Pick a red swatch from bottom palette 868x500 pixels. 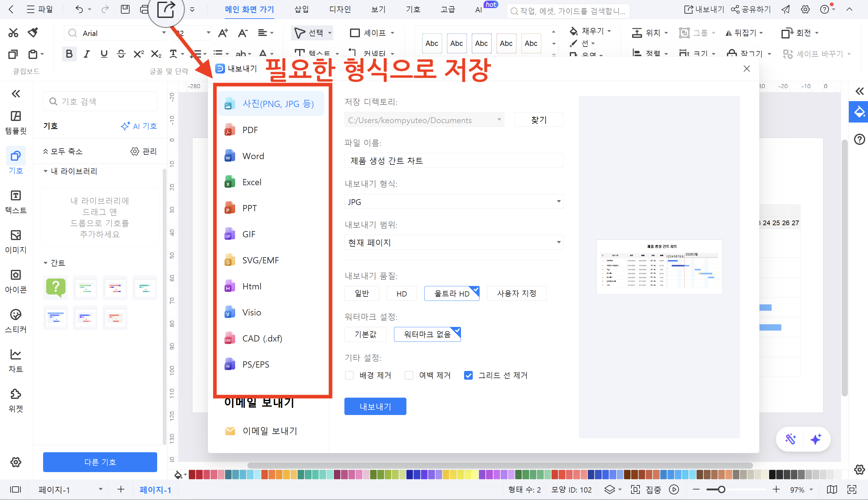click(199, 474)
